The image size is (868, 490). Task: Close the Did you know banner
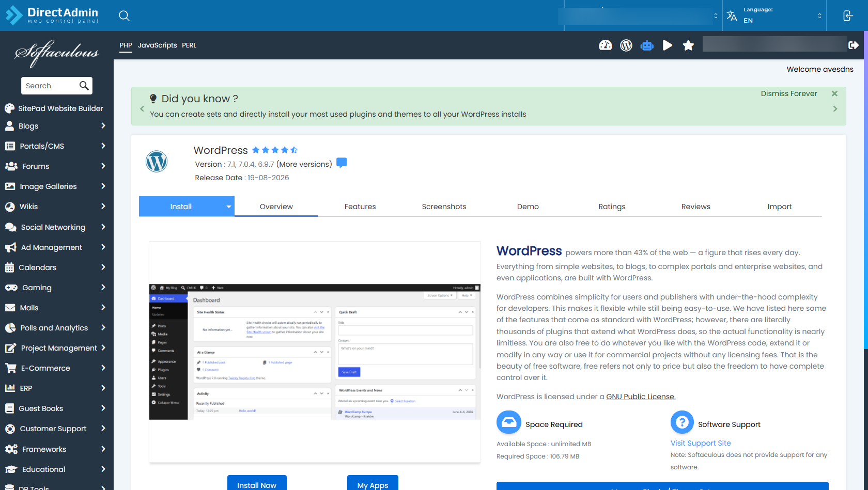coord(834,93)
